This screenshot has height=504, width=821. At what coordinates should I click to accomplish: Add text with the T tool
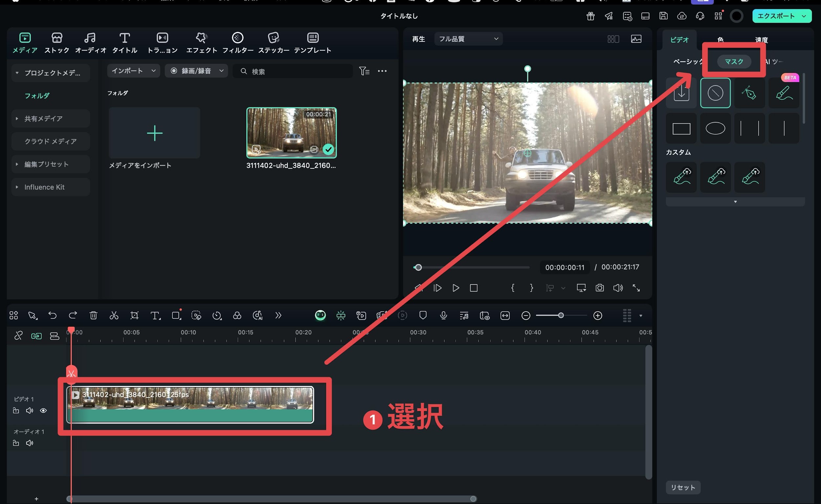[155, 315]
